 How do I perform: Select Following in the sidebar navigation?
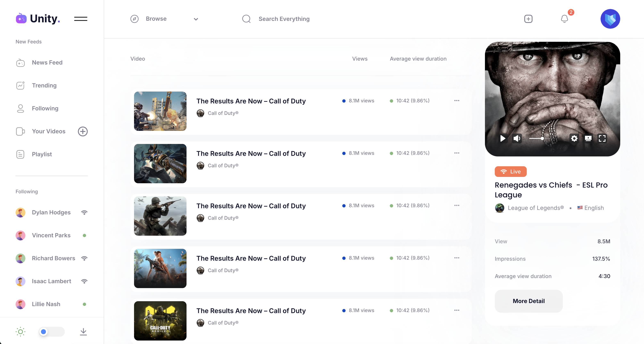[45, 109]
